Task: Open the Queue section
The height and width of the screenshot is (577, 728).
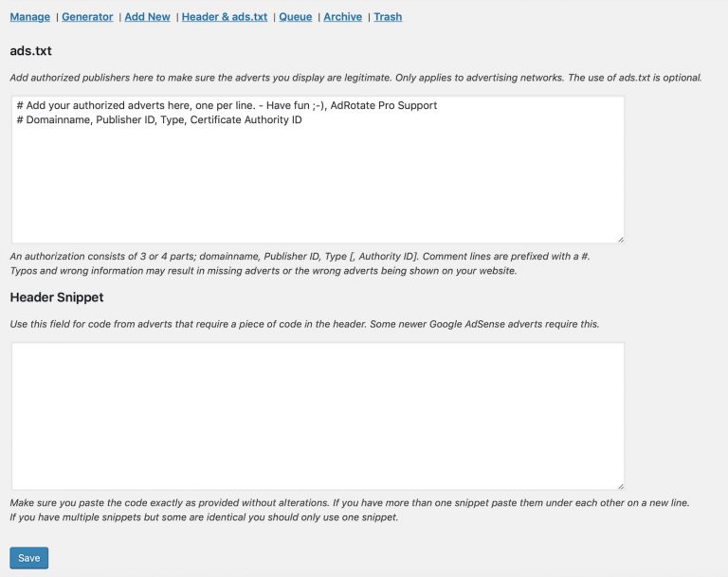Action: coord(295,17)
